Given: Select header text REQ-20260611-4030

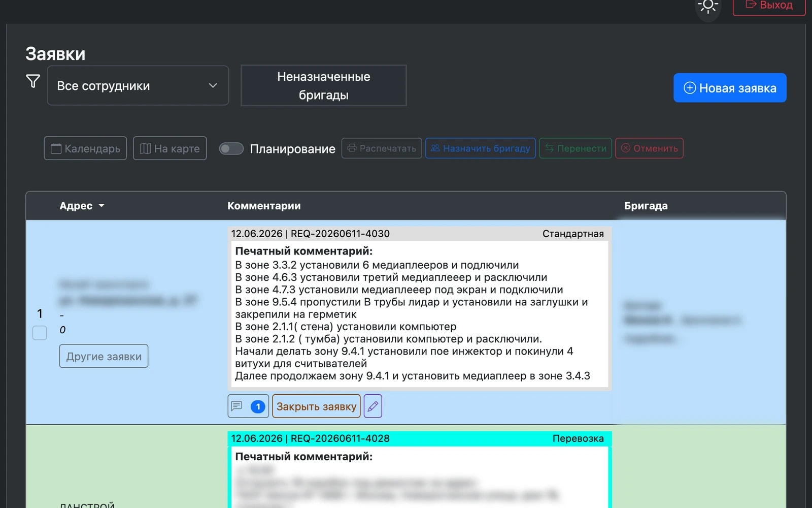Looking at the screenshot, I should click(340, 234).
